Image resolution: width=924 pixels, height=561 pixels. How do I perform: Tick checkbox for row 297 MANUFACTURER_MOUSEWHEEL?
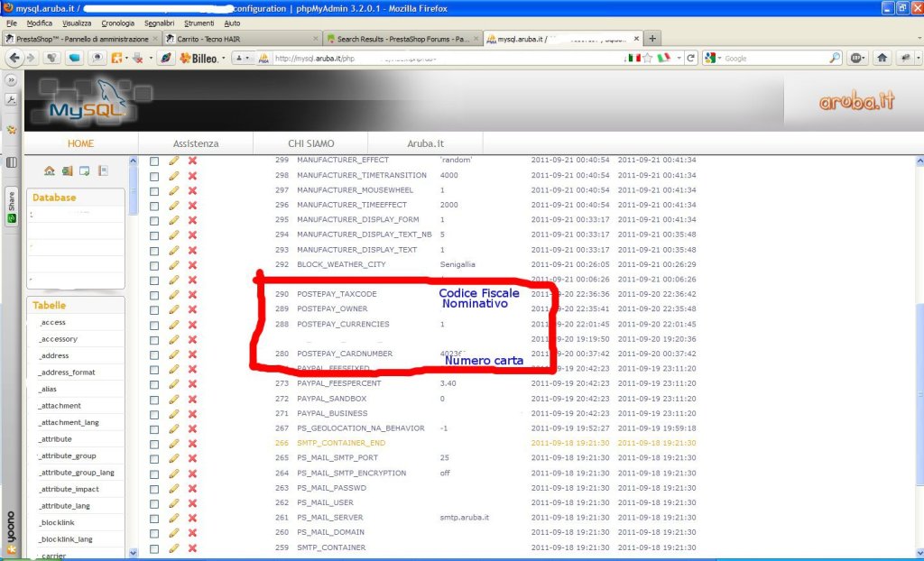click(154, 191)
